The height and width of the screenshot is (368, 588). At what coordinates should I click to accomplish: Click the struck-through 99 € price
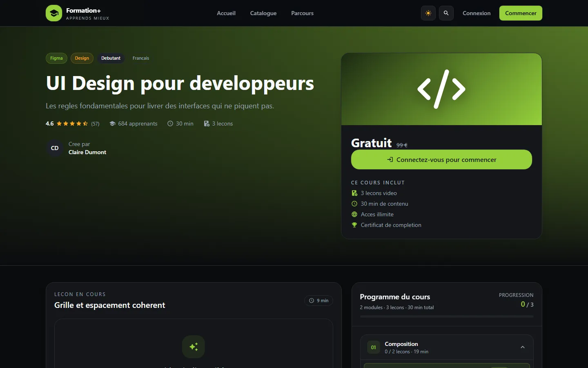402,145
